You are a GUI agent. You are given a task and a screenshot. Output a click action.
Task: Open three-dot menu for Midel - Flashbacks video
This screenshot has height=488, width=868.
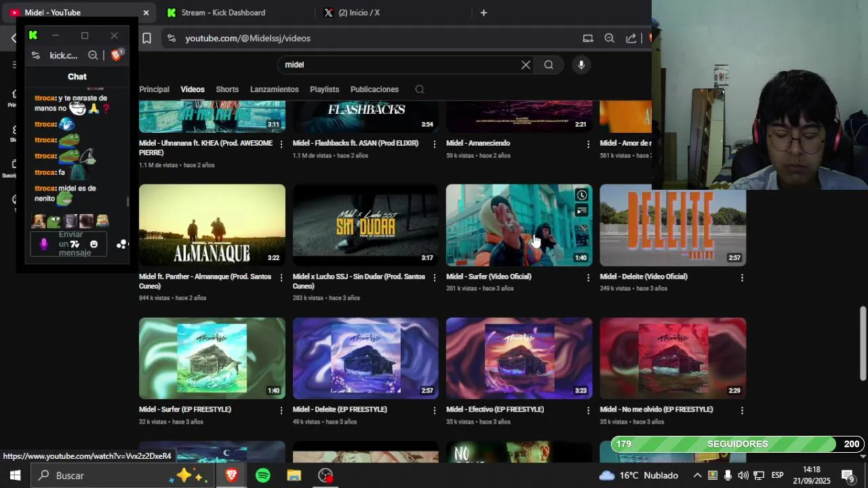pyautogui.click(x=435, y=144)
